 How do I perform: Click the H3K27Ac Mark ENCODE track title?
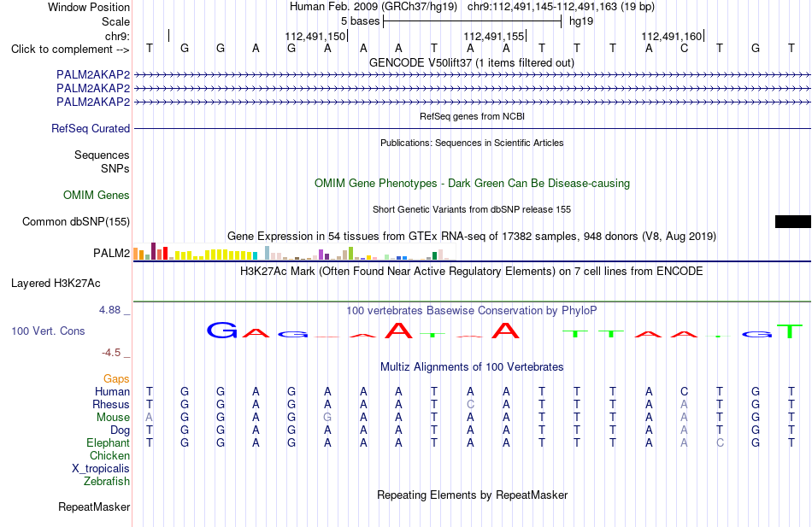click(472, 272)
